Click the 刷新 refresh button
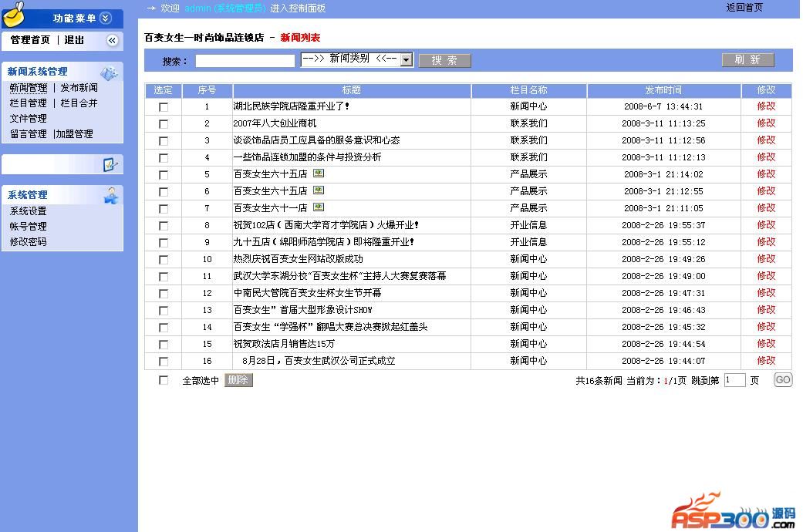This screenshot has height=532, width=803. pos(747,60)
